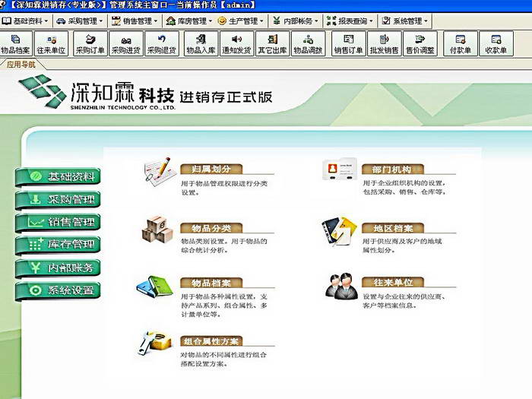Select 内部账务 in the green sidebar
The width and height of the screenshot is (532, 399).
(58, 268)
